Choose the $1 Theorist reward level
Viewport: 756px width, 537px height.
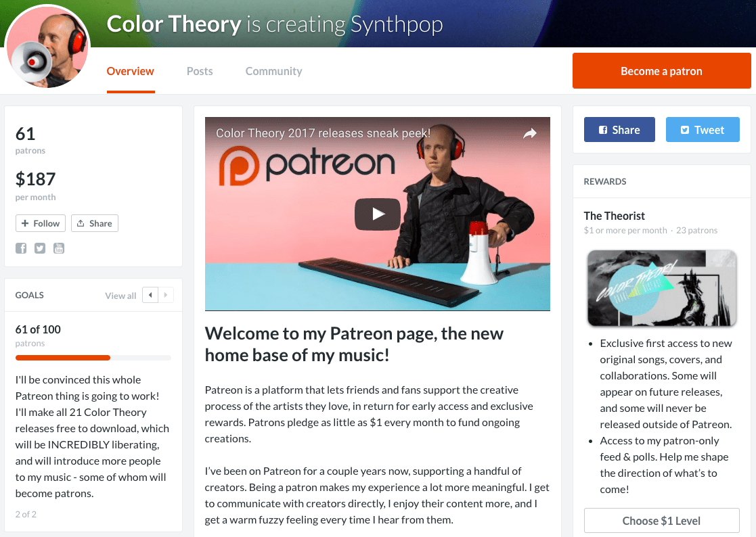click(661, 520)
